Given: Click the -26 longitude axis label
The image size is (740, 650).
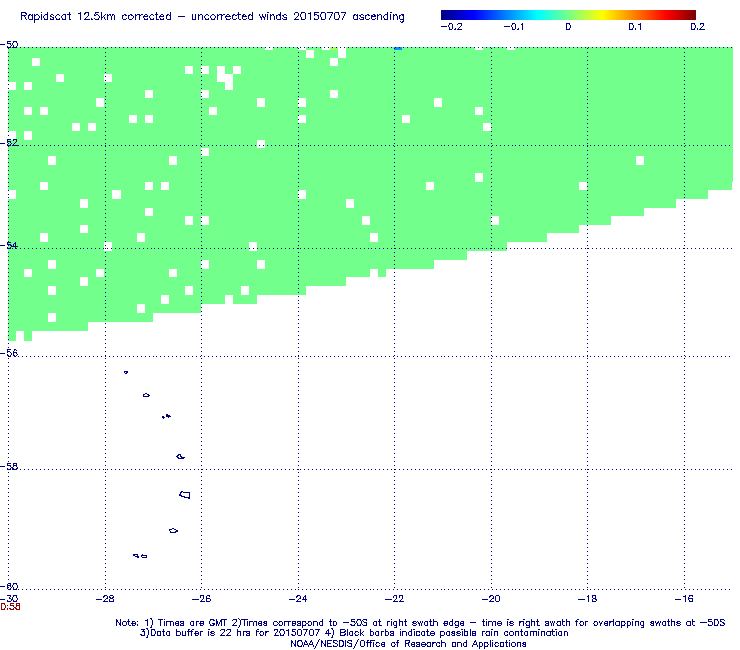Looking at the screenshot, I should pyautogui.click(x=202, y=599).
